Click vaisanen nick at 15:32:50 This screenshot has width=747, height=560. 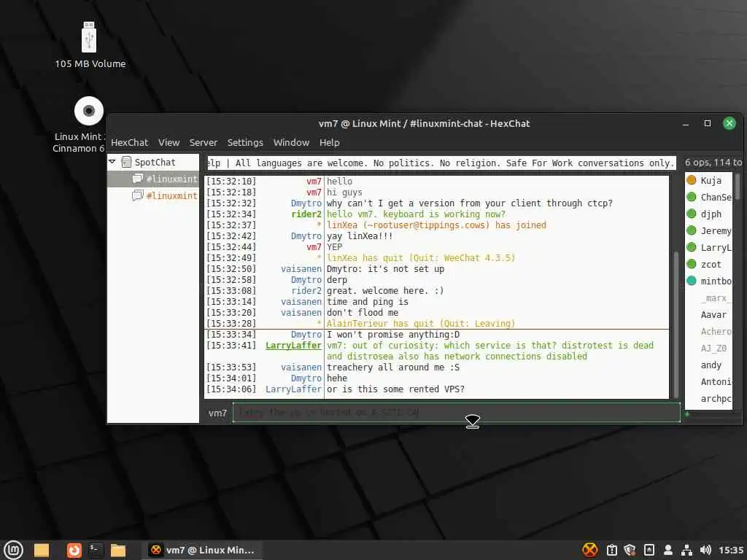[x=301, y=268]
